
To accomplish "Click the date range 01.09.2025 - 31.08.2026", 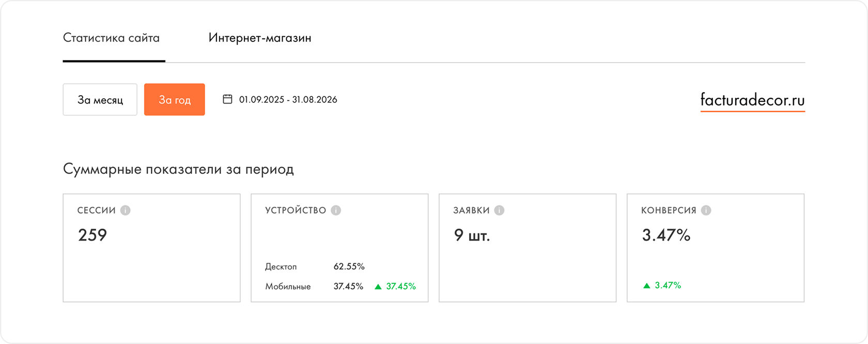I will [x=288, y=99].
